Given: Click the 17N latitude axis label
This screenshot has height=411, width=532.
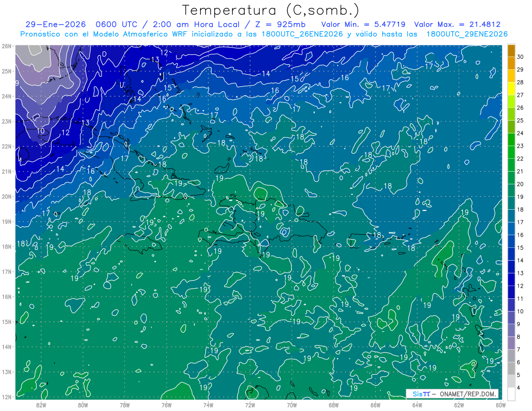Looking at the screenshot, I should pos(7,272).
